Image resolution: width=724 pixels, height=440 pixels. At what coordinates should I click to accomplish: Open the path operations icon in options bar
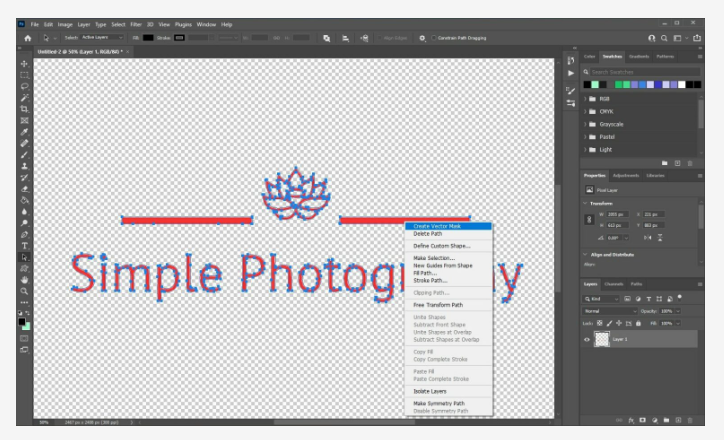pyautogui.click(x=326, y=38)
